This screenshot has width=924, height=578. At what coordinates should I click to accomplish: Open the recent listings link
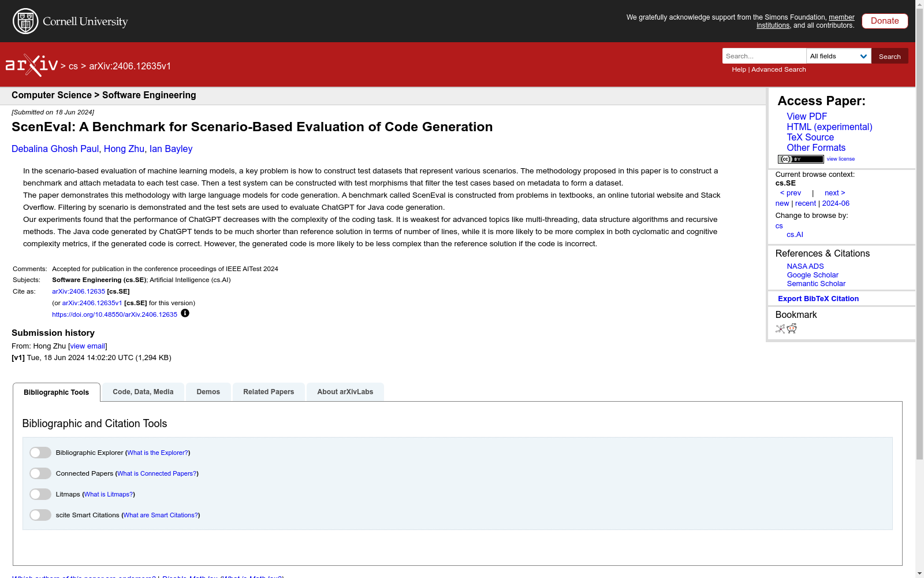pyautogui.click(x=806, y=203)
